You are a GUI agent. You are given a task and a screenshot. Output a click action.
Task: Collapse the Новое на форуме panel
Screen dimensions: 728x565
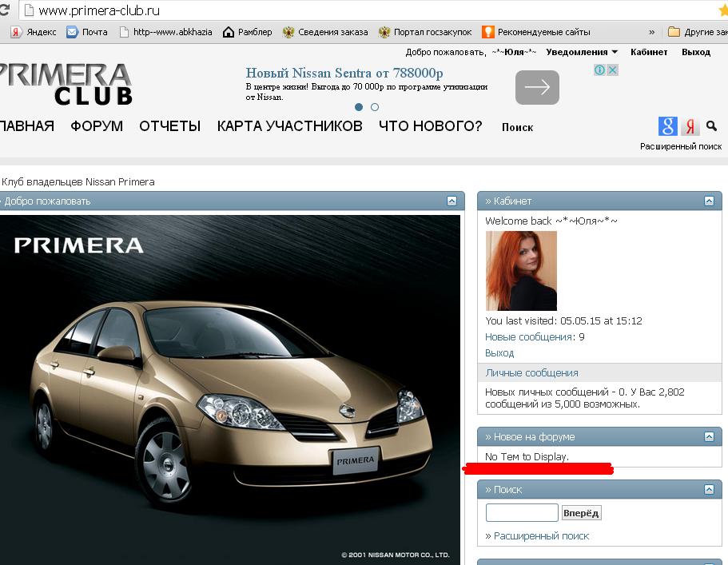pyautogui.click(x=709, y=436)
